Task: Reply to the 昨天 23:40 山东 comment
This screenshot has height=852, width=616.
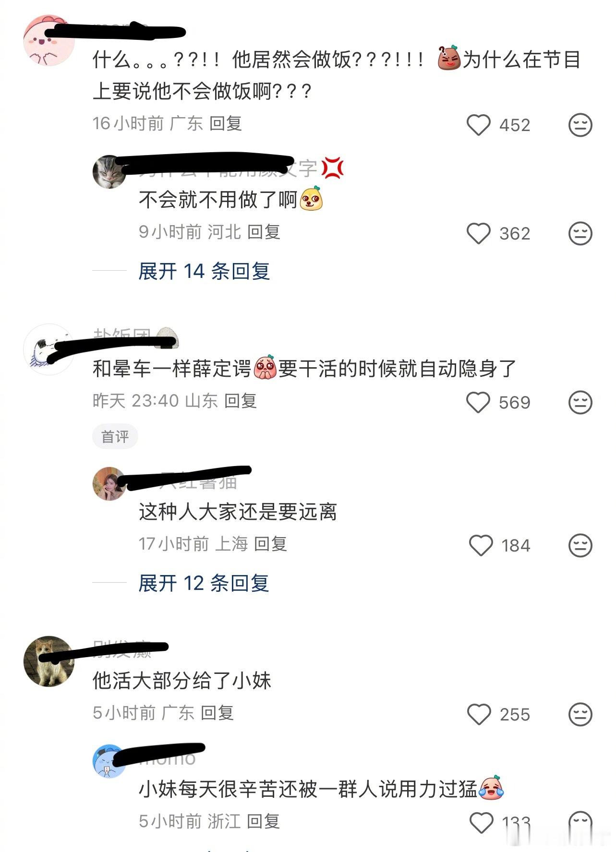Action: [241, 401]
